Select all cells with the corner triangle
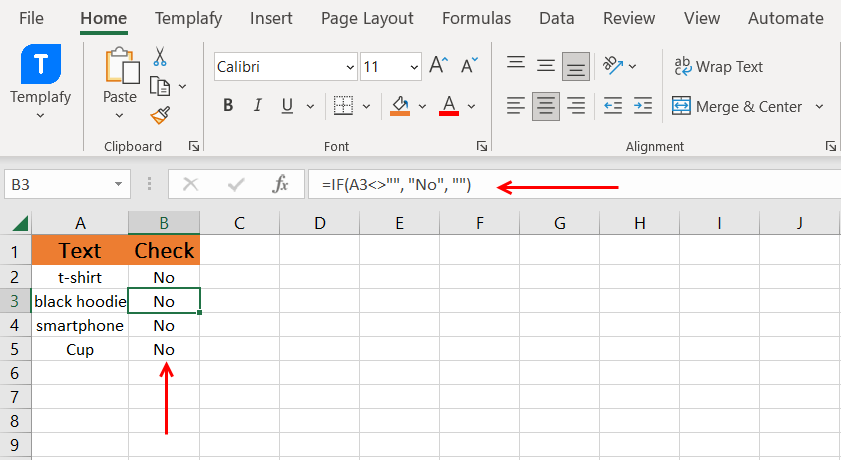Viewport: 841px width, 460px height. (19, 222)
